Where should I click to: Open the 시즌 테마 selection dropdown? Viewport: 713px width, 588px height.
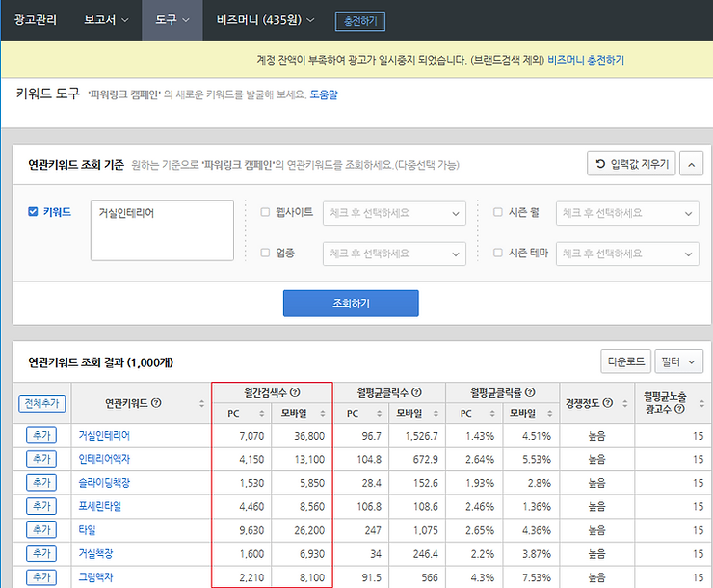(x=627, y=254)
